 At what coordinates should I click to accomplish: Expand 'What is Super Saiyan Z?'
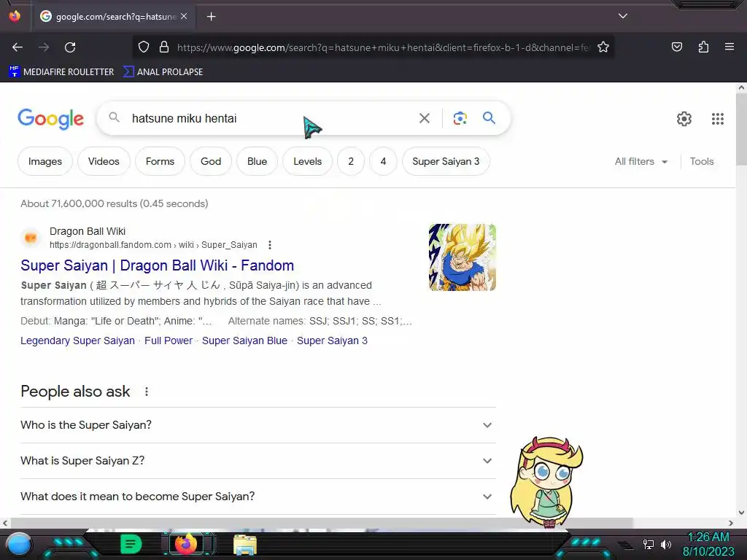(x=258, y=461)
